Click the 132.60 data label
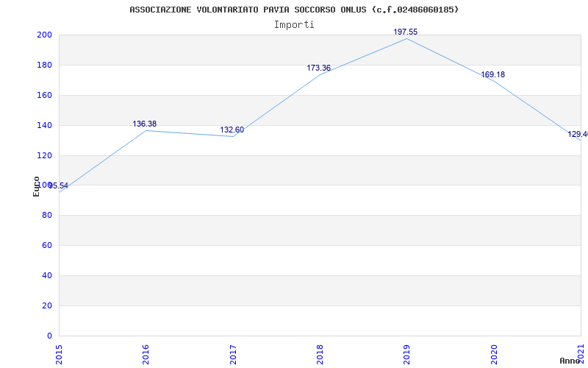This screenshot has height=368, width=588. pyautogui.click(x=232, y=130)
